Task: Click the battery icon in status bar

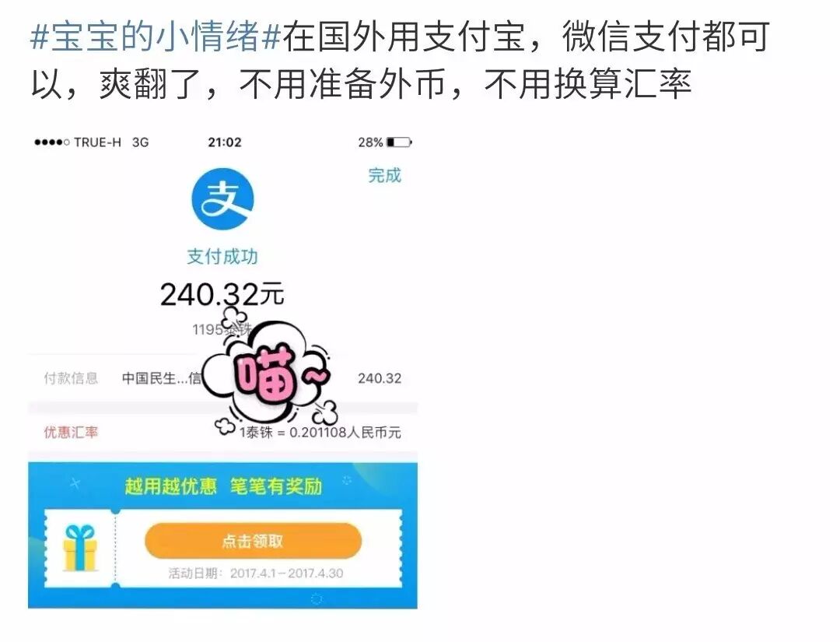Action: click(399, 142)
